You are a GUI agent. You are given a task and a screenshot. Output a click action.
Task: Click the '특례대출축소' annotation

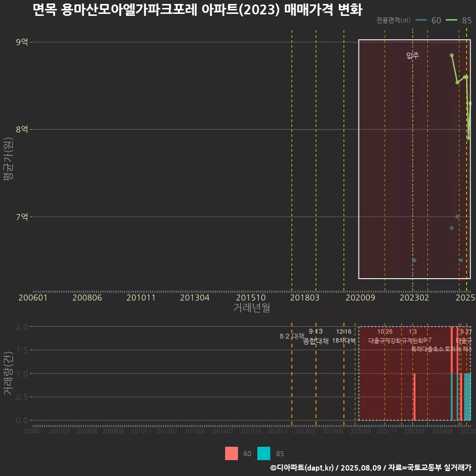click(x=427, y=349)
